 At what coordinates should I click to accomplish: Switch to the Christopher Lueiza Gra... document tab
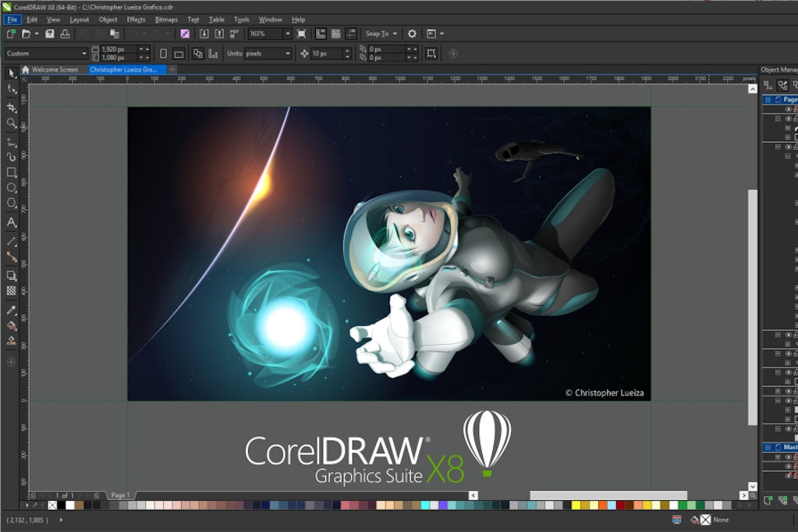[127, 69]
